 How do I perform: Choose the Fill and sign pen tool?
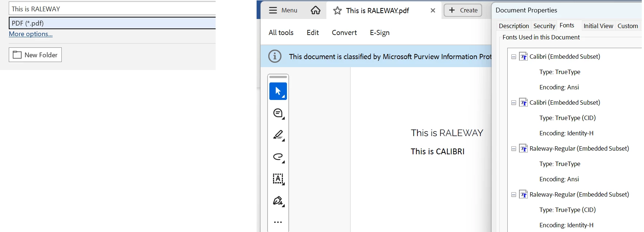pyautogui.click(x=278, y=201)
